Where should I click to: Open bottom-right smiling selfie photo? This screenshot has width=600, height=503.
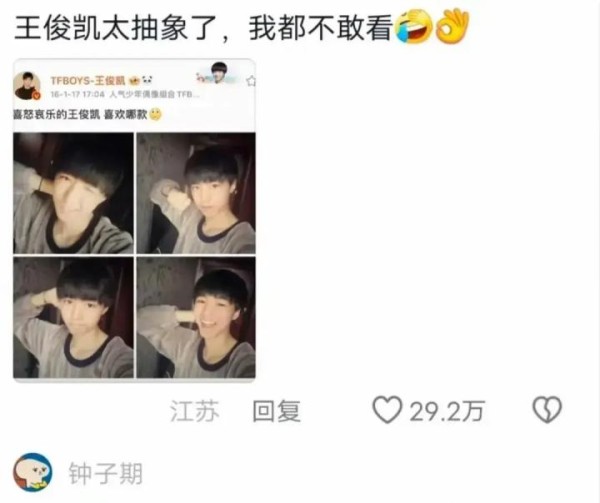[x=196, y=317]
